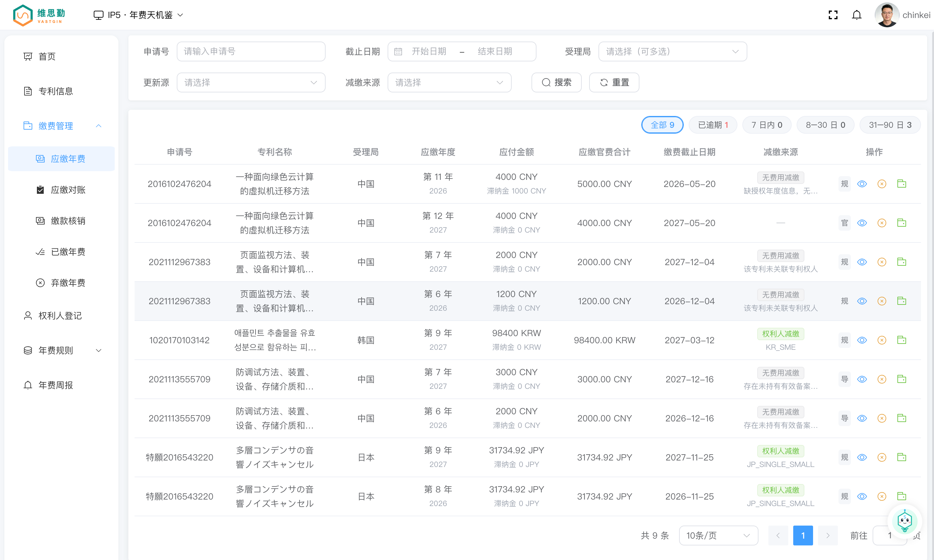Open 已缴年费 in the sidebar
The image size is (934, 560).
[61, 252]
